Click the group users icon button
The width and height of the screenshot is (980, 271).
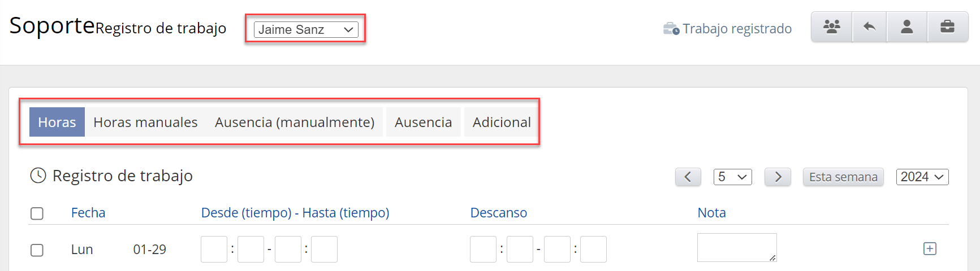click(x=831, y=27)
